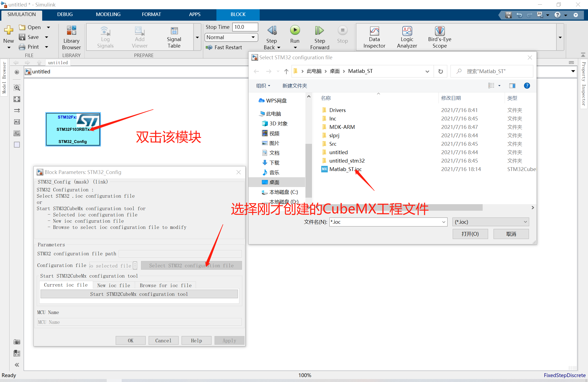588x382 pixels.
Task: Toggle the preview pane in file dialog
Action: click(x=512, y=86)
